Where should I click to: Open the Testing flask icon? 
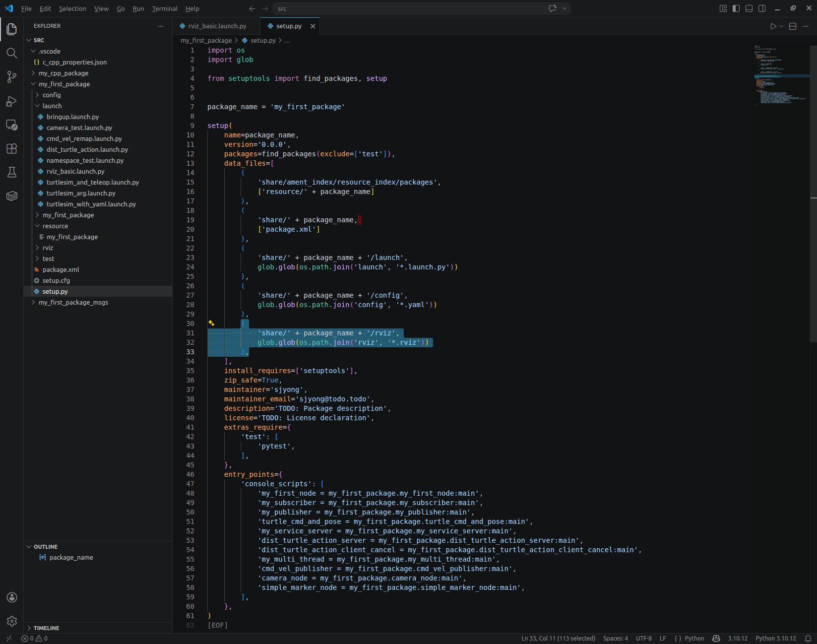12,172
